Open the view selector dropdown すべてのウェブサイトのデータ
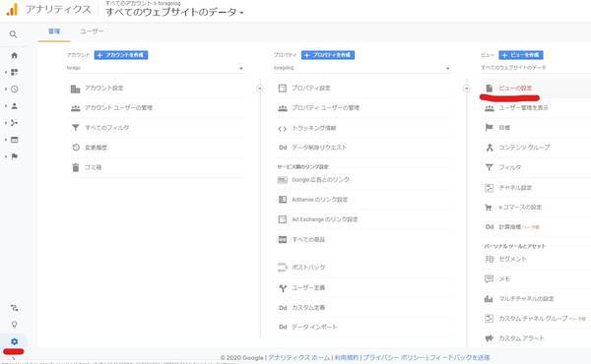 click(536, 68)
